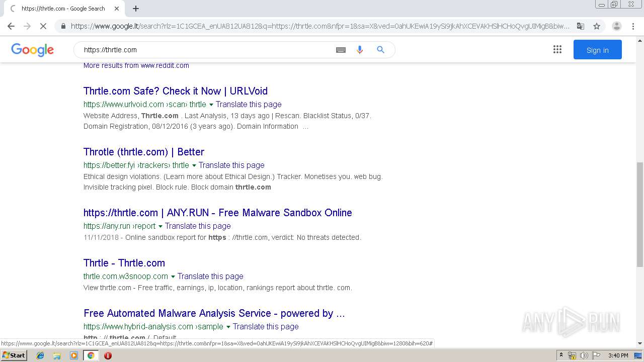Bookmark this page with the star icon
Image resolution: width=644 pixels, height=362 pixels.
pos(597,26)
